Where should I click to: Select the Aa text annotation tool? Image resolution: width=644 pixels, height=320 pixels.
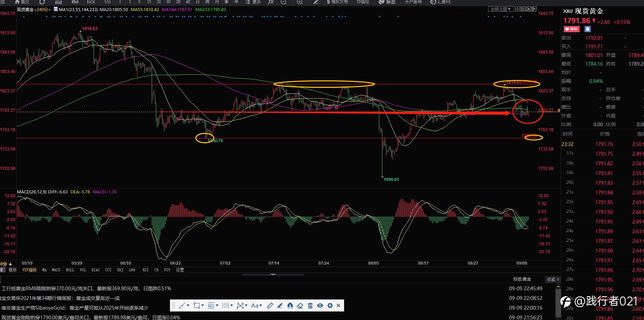255,305
